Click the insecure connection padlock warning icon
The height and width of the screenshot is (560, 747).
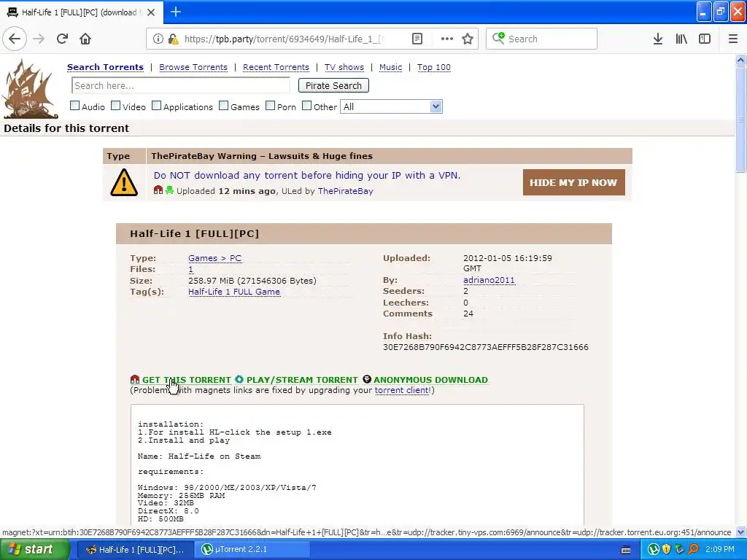click(174, 39)
